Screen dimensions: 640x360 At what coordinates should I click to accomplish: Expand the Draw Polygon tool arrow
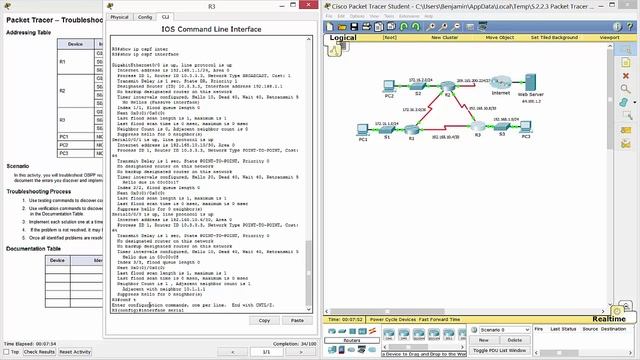pyautogui.click(x=635, y=102)
